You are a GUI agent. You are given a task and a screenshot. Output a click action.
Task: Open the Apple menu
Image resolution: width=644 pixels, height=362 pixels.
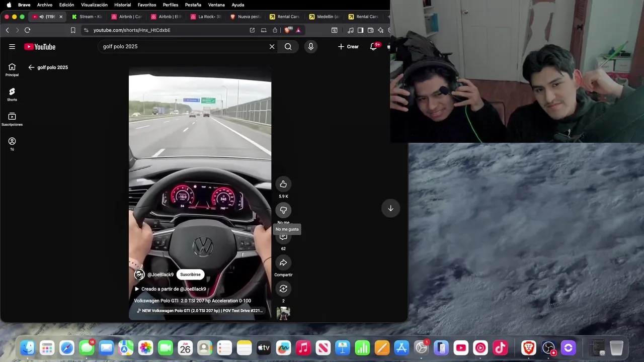click(x=9, y=5)
